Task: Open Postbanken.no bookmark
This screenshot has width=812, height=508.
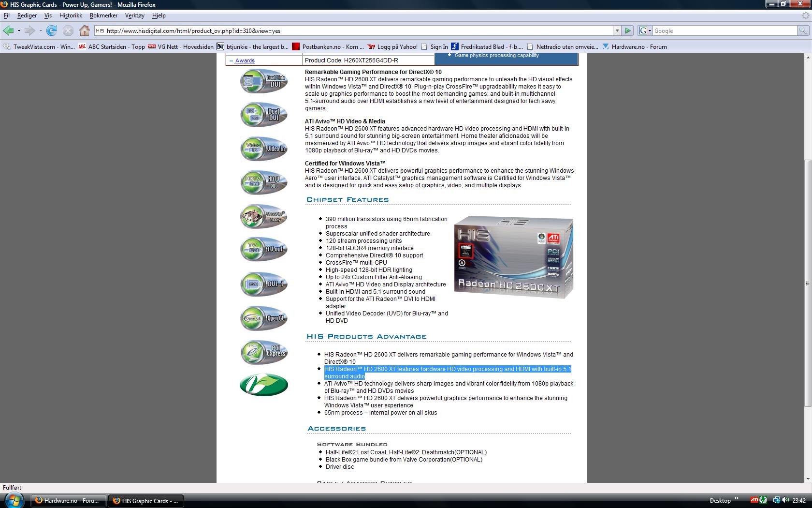Action: coord(328,47)
